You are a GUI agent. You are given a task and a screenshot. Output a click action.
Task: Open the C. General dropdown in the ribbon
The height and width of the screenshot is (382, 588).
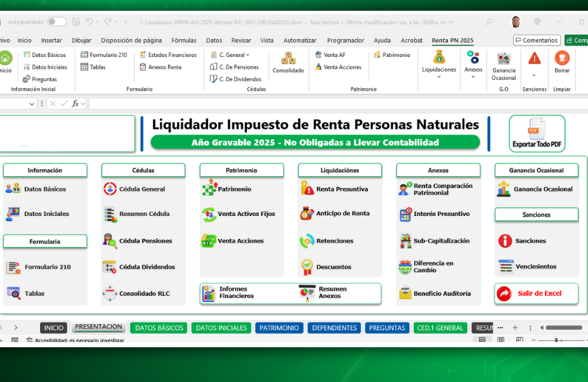point(231,55)
